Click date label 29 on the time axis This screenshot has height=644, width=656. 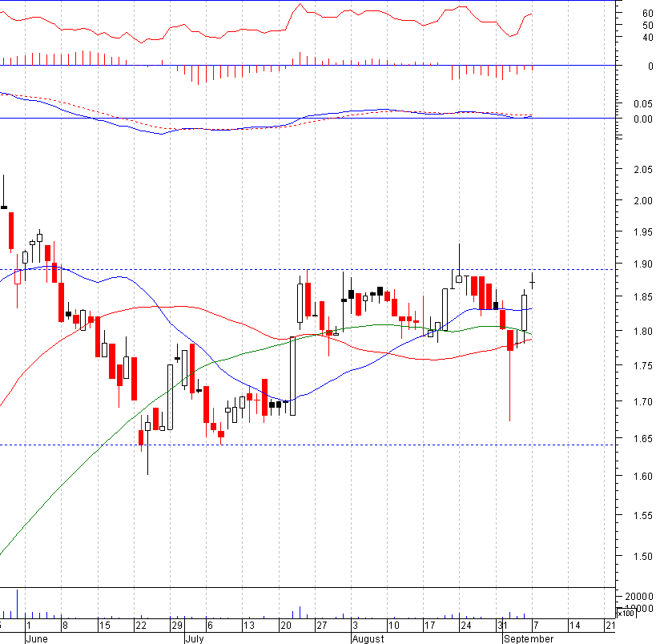pos(177,626)
